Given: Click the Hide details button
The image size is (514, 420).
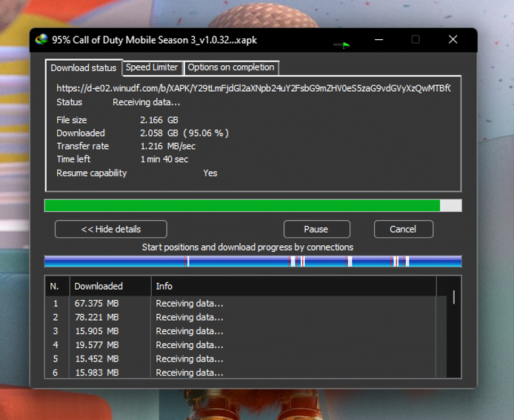Looking at the screenshot, I should 111,229.
